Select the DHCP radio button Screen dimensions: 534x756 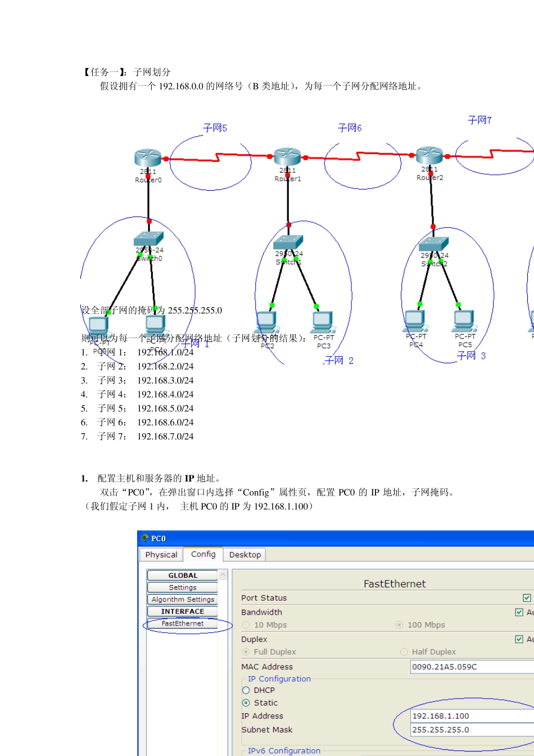[x=246, y=690]
